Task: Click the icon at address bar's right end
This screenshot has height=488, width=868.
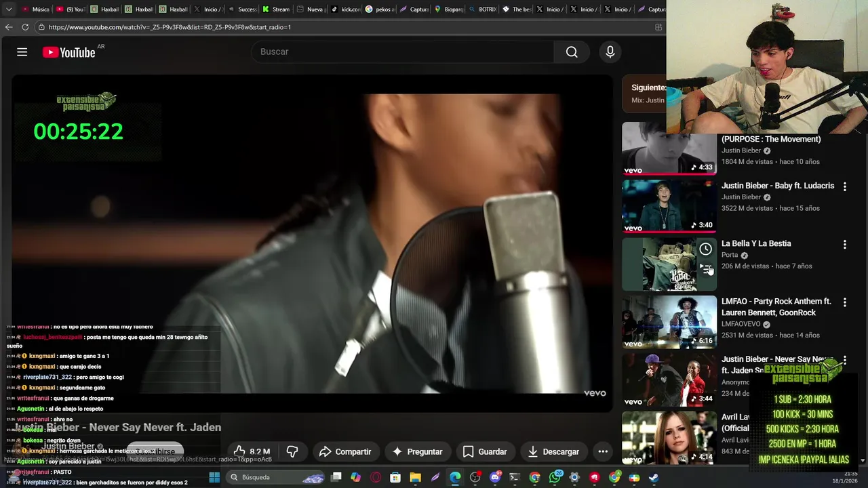Action: coord(658,27)
